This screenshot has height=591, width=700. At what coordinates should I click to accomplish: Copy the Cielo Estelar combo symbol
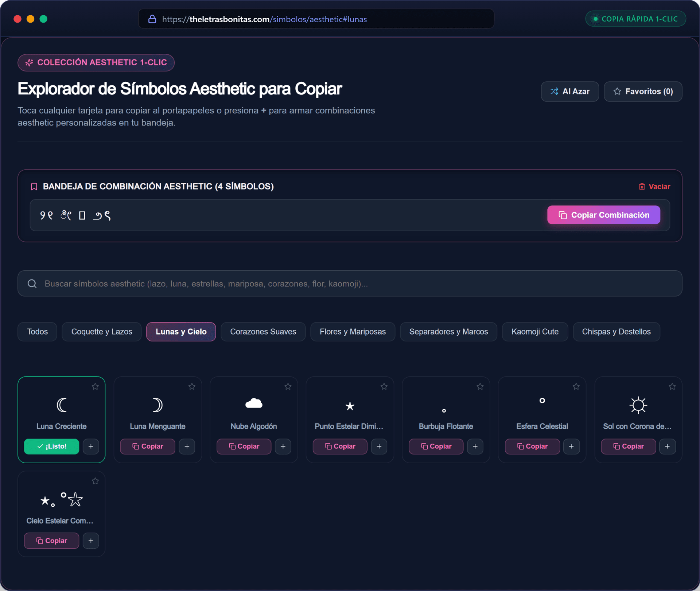51,541
